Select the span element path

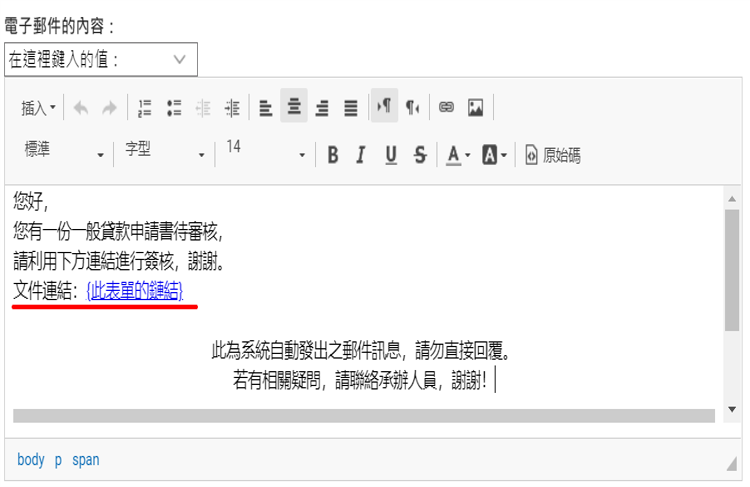tap(86, 460)
